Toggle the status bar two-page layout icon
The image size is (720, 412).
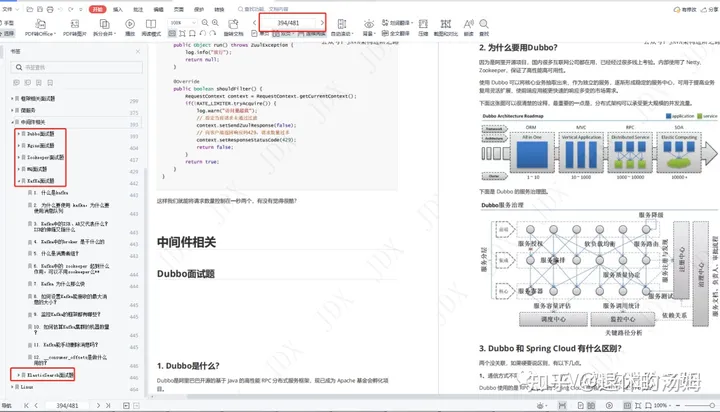pyautogui.click(x=591, y=406)
